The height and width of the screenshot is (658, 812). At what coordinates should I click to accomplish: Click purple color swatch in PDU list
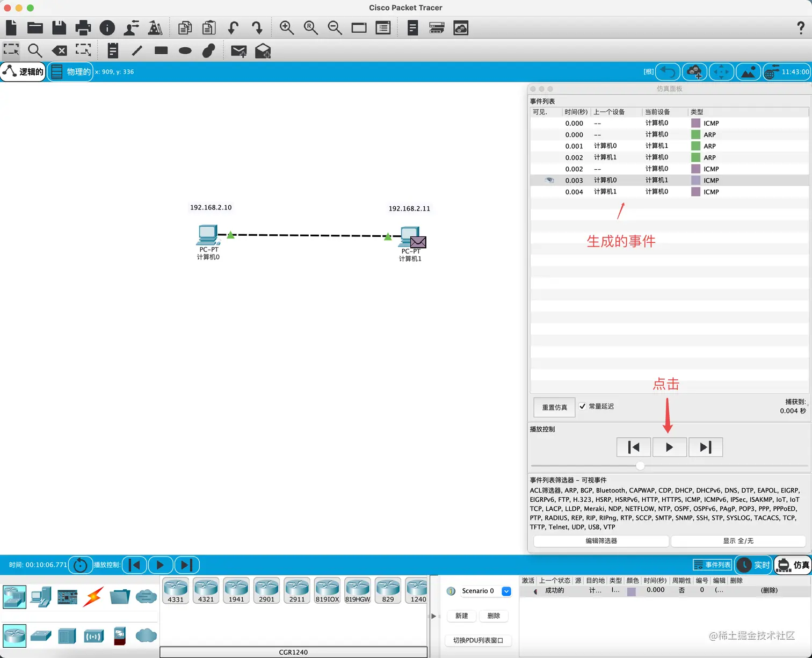click(632, 591)
